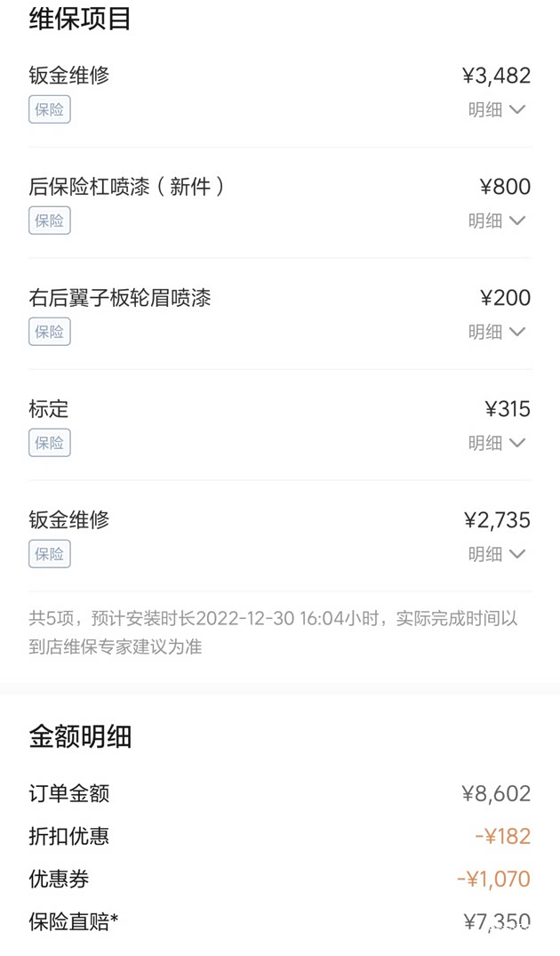Image resolution: width=560 pixels, height=956 pixels.
Task: Tap 保险 tag under ¥2,735 钣金维修
Action: pos(50,554)
